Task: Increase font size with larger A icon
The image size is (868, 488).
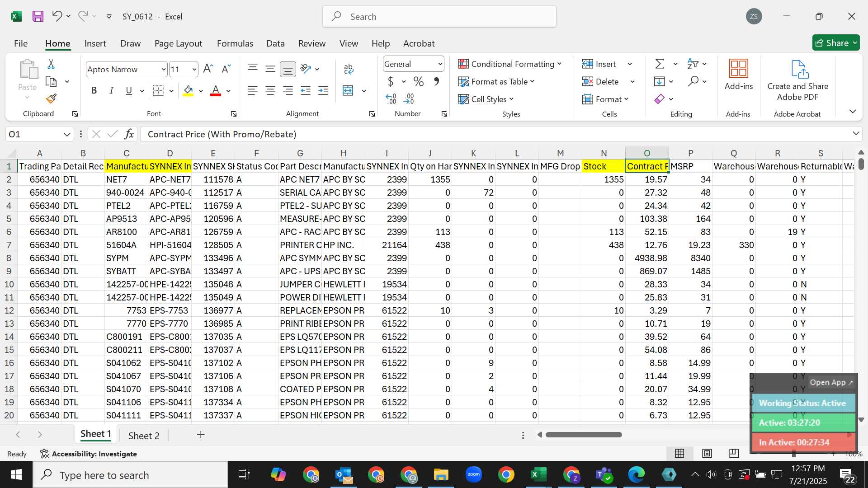Action: point(208,69)
